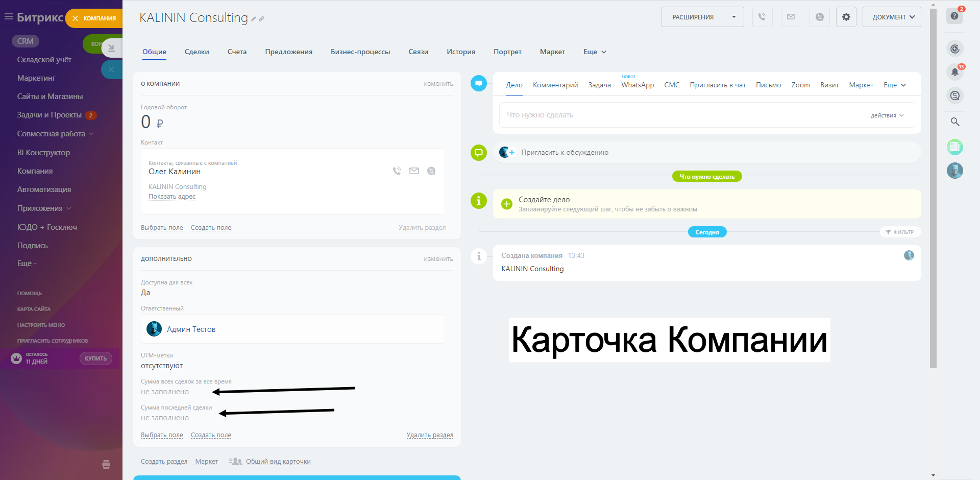Viewport: 980px width, 480px height.
Task: Click the plus icon to invite to discussion
Action: tap(512, 152)
